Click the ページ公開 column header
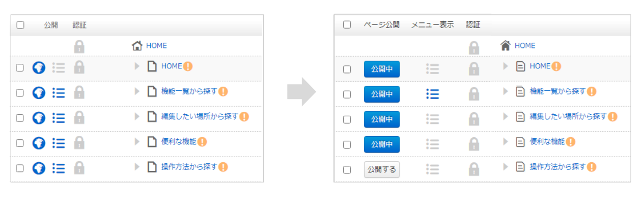644x198 pixels. (x=381, y=24)
